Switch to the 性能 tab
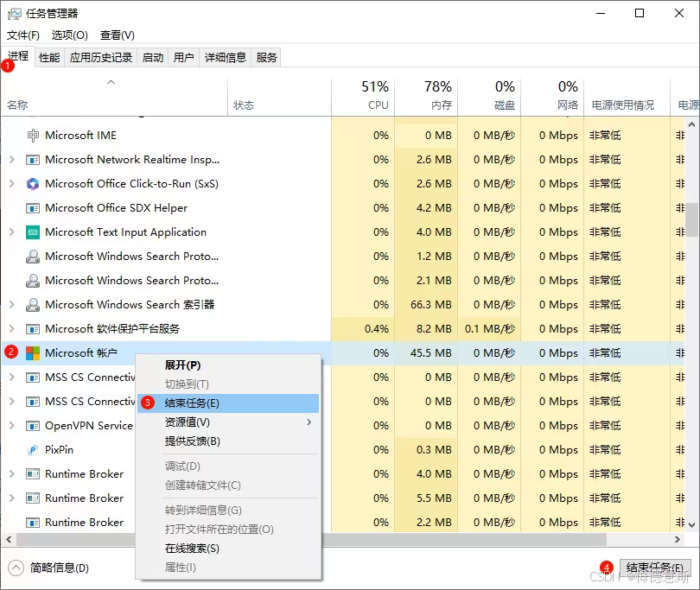The width and height of the screenshot is (700, 590). click(x=49, y=58)
